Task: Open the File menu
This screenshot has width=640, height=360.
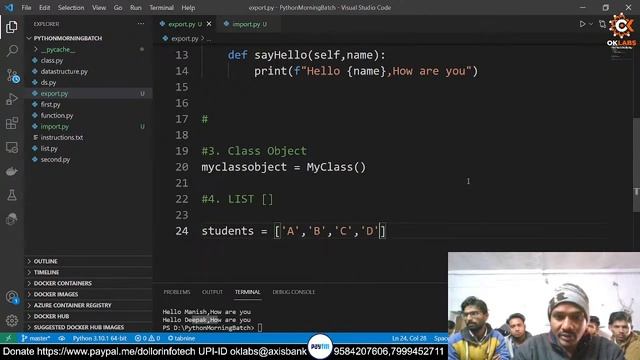Action: click(27, 8)
